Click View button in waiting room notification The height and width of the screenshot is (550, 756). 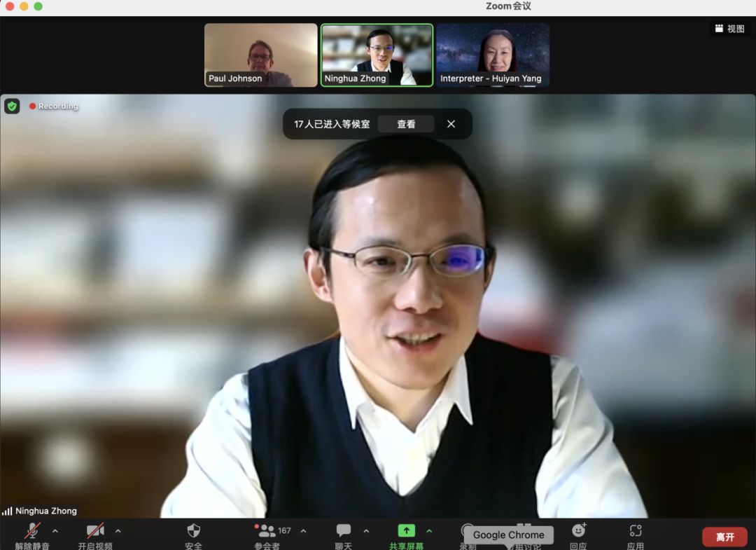406,124
